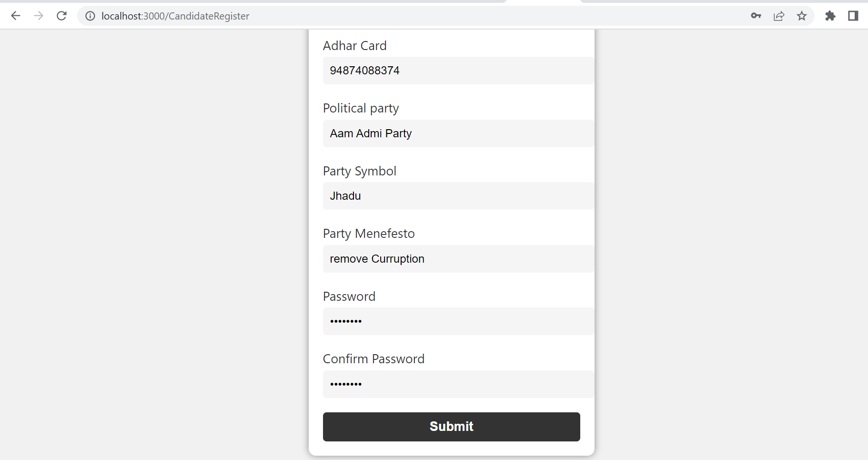The width and height of the screenshot is (868, 460).
Task: Open the saved passwords key icon
Action: click(x=756, y=16)
